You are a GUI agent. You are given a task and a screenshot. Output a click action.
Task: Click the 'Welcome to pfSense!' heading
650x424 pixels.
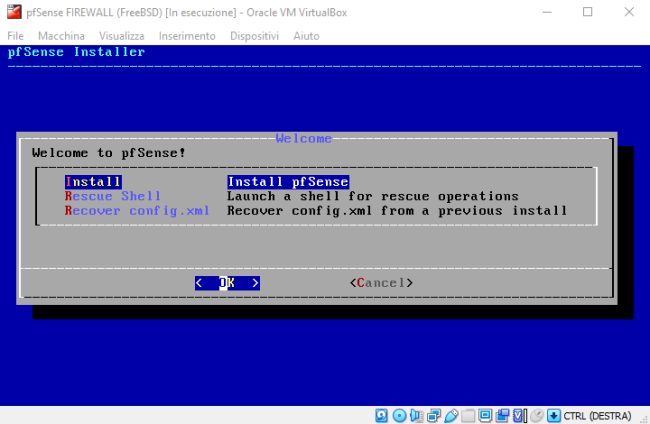[x=109, y=153]
